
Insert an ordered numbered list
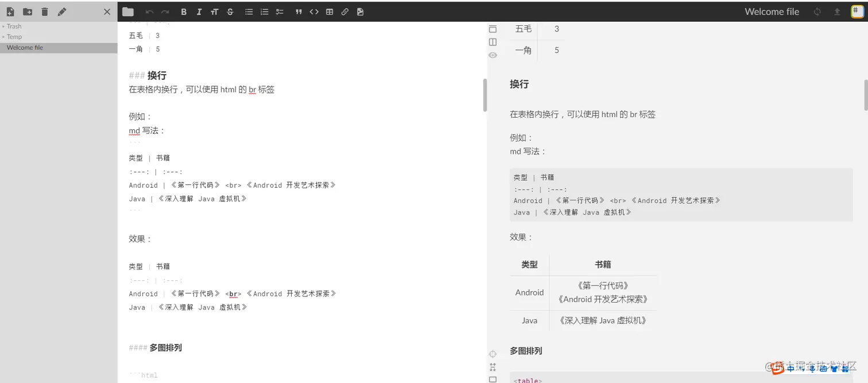pos(264,11)
